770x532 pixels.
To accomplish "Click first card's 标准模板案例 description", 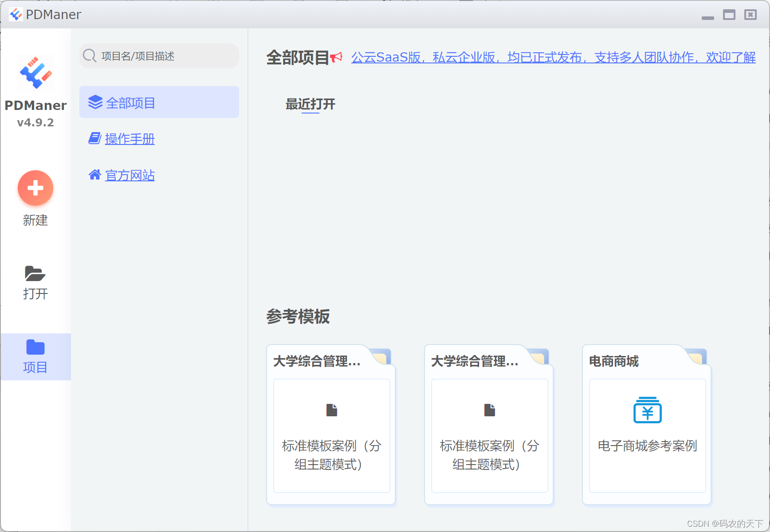I will coord(332,455).
